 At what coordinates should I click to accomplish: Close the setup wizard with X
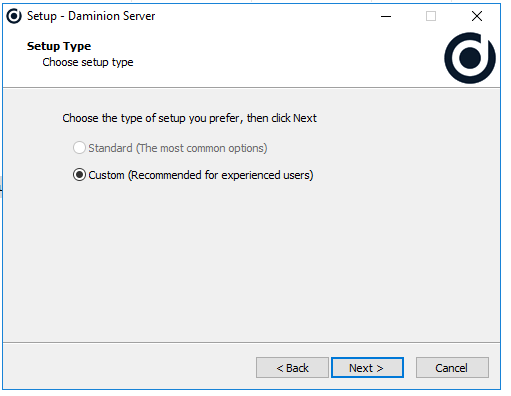477,16
